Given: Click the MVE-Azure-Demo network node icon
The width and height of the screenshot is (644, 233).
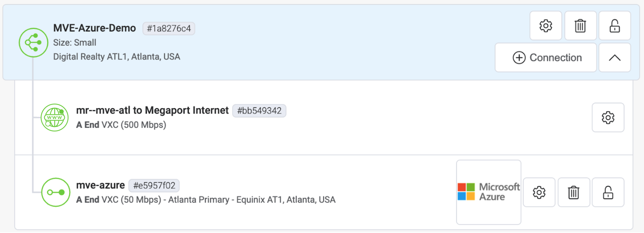Looking at the screenshot, I should coord(33,42).
